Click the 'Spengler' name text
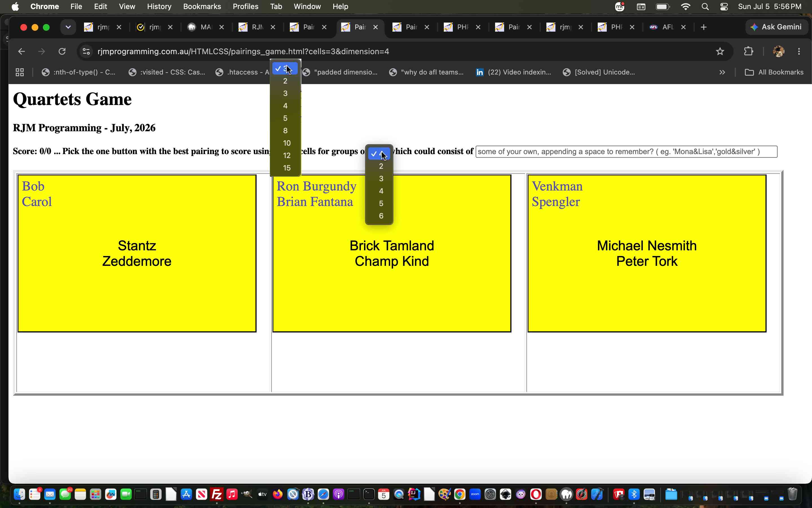The height and width of the screenshot is (508, 812). click(x=556, y=202)
